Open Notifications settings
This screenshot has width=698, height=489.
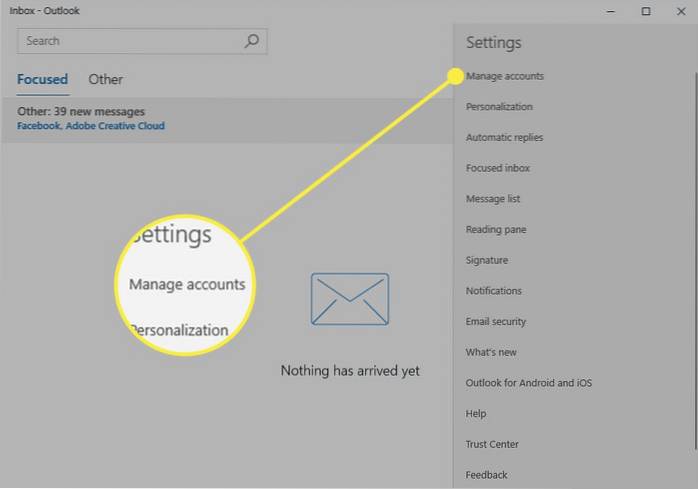pyautogui.click(x=494, y=291)
